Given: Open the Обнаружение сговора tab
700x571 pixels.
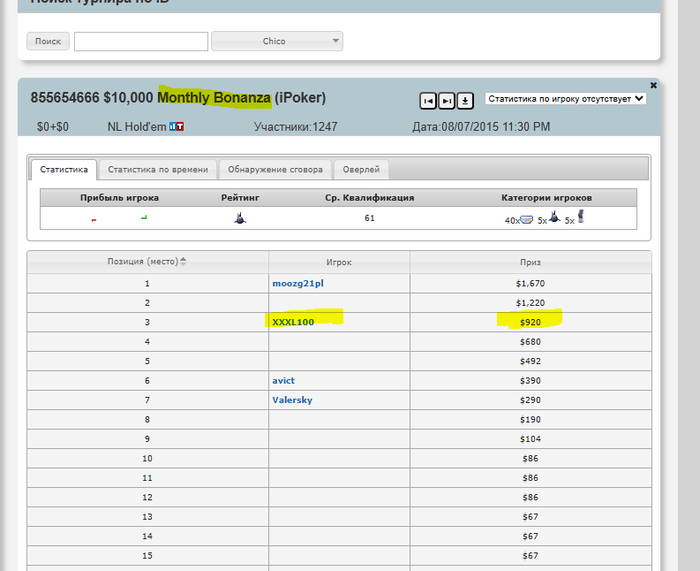Looking at the screenshot, I should point(275,170).
